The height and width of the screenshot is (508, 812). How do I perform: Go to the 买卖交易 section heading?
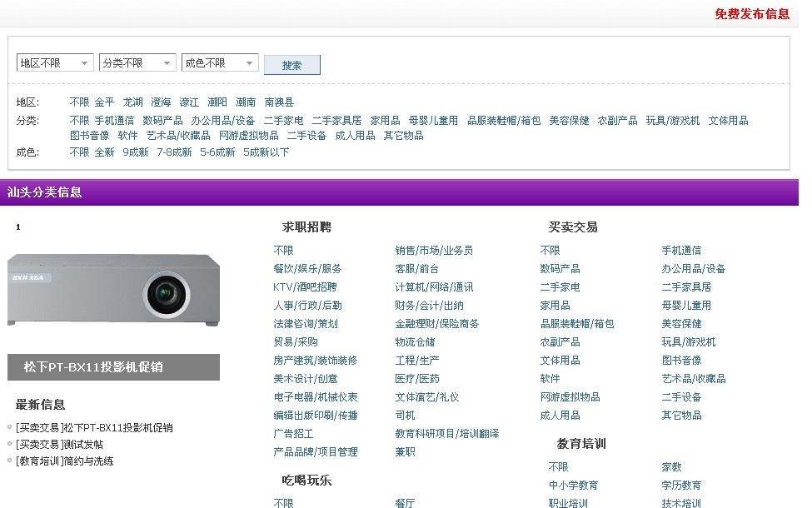pyautogui.click(x=573, y=227)
